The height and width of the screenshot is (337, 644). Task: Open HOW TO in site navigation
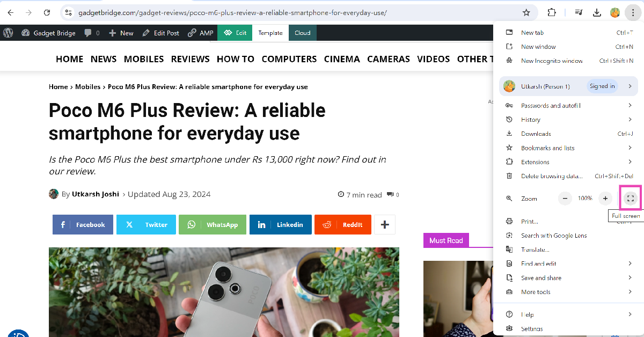tap(236, 59)
